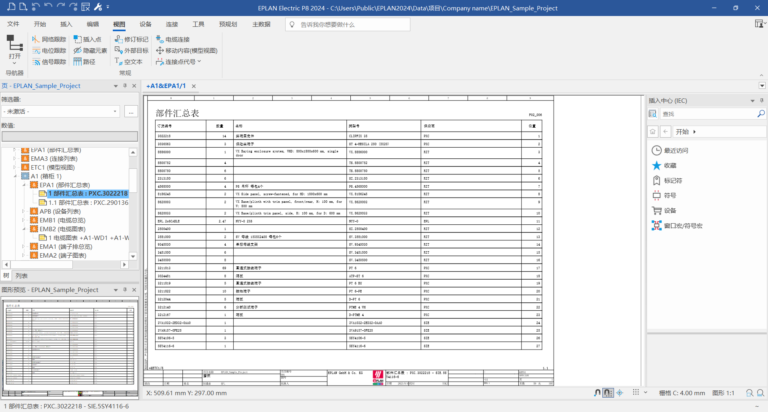This screenshot has width=768, height=412.
Task: Open 最近访问 recently used in insert center
Action: [x=670, y=151]
